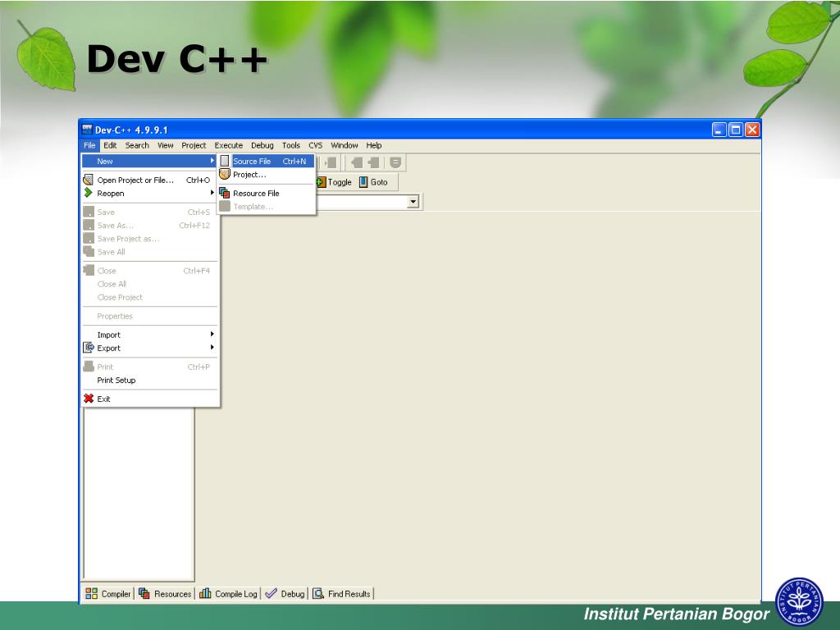
Task: Click the Save All icon entry
Action: point(89,252)
